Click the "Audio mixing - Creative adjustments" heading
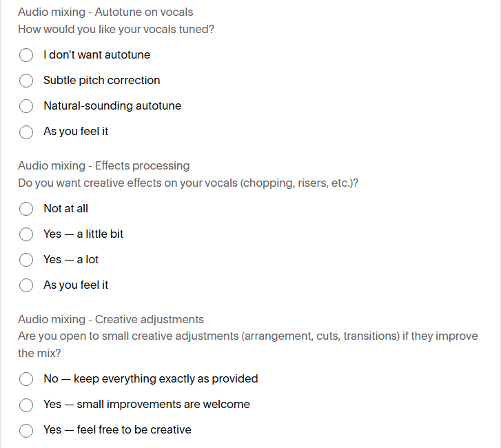The height and width of the screenshot is (448, 501). pos(111,319)
